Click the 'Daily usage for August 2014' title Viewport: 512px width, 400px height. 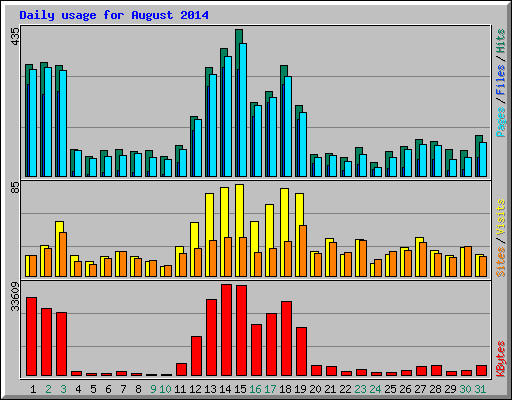pyautogui.click(x=114, y=15)
